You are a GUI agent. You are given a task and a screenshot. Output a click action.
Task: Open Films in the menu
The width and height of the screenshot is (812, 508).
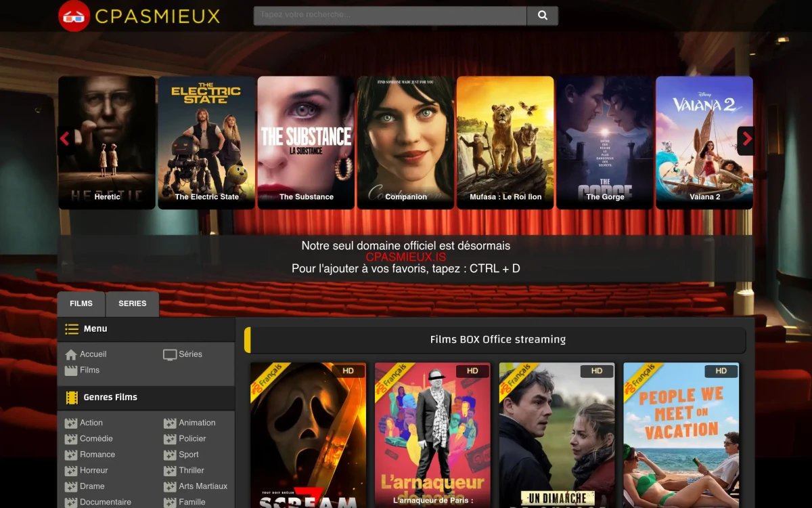click(x=90, y=371)
